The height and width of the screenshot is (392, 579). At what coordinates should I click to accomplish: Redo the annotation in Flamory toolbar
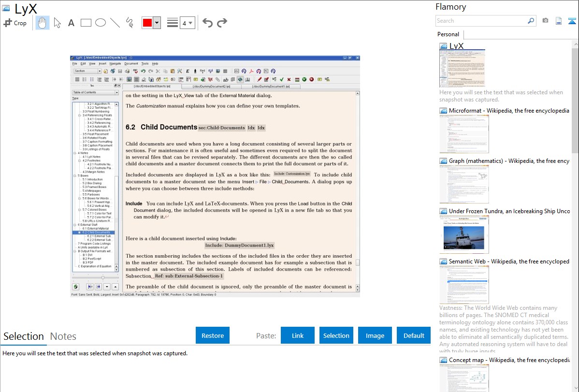[x=222, y=23]
